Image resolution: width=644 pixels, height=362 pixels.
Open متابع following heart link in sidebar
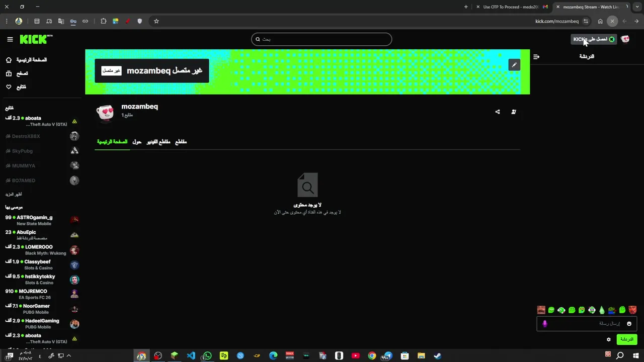pyautogui.click(x=16, y=87)
